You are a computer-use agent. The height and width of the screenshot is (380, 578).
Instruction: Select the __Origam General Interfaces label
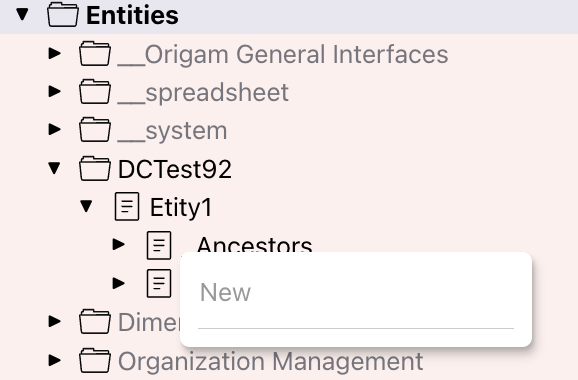pyautogui.click(x=283, y=55)
